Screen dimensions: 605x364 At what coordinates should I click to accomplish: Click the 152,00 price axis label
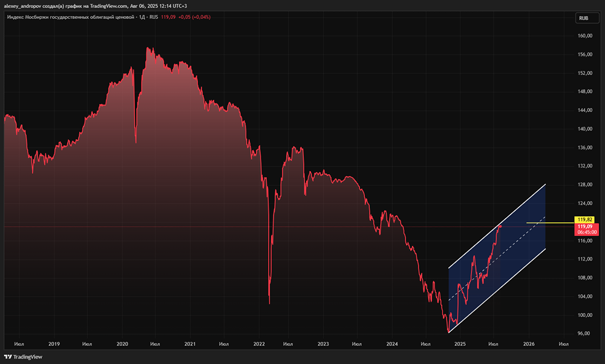585,73
